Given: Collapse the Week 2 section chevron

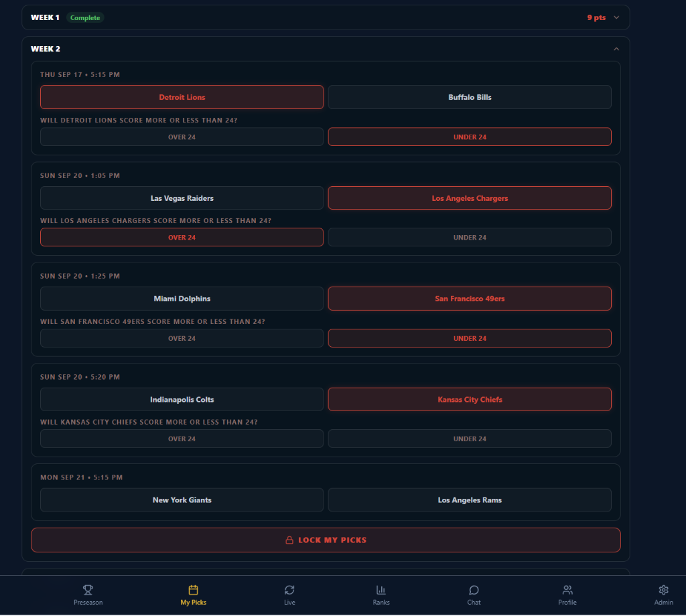Looking at the screenshot, I should tap(616, 49).
